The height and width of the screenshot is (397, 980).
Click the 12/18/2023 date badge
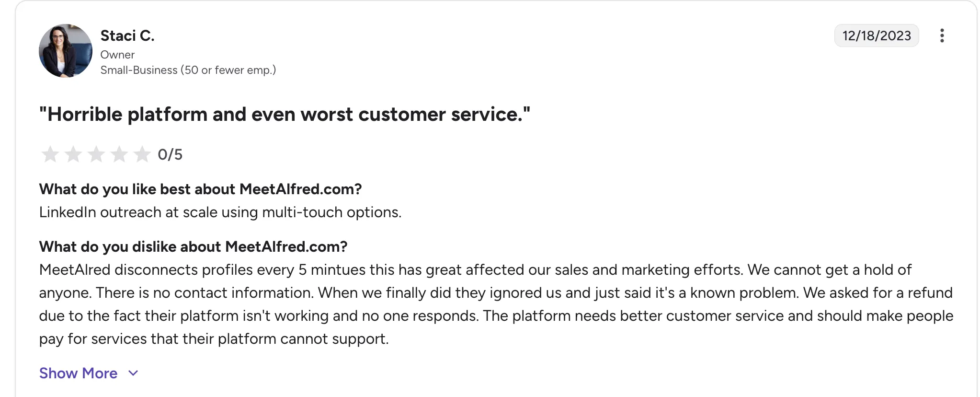(876, 35)
